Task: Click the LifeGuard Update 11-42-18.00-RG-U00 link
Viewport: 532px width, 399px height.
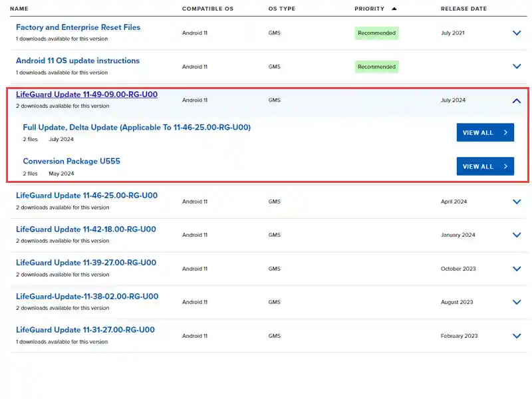Action: [86, 229]
